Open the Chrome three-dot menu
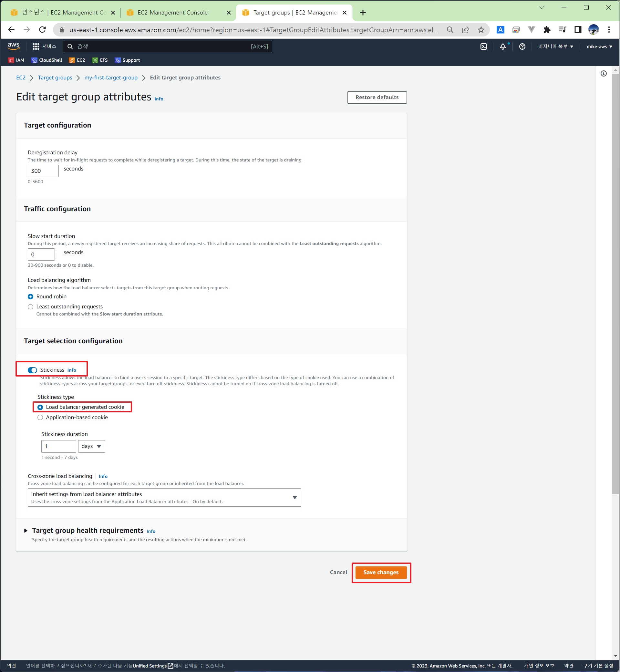Viewport: 620px width, 672px height. [x=609, y=30]
